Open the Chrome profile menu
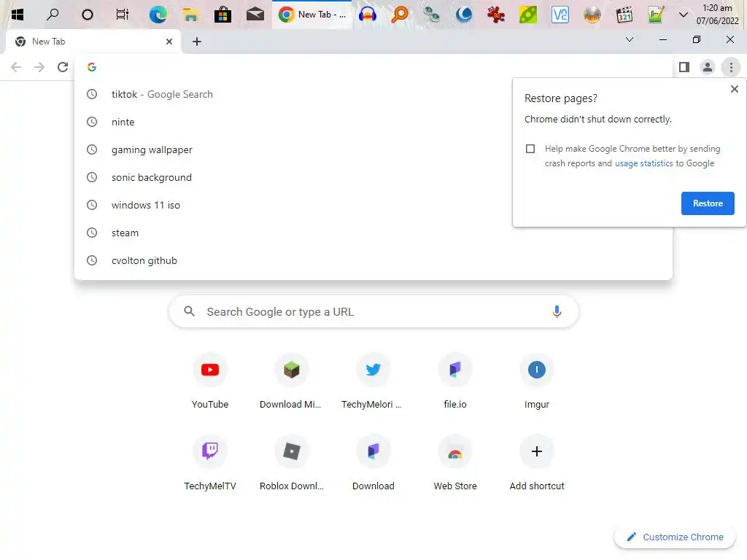747x560 pixels. [x=708, y=67]
